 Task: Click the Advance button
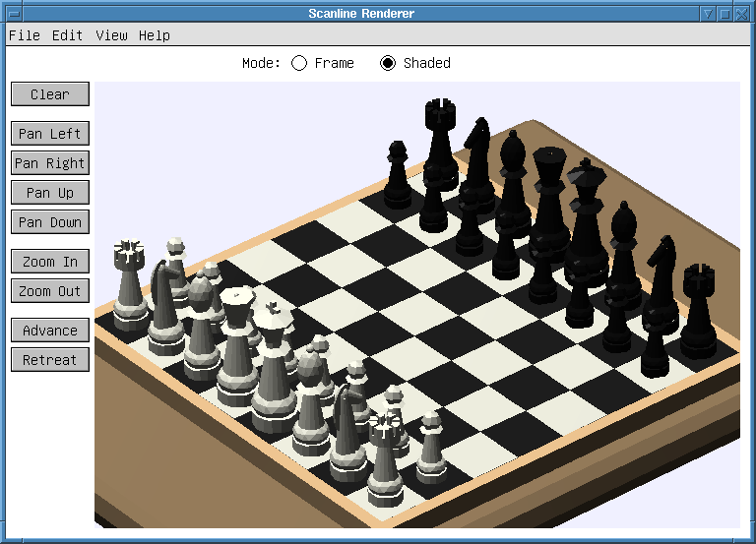[x=50, y=331]
